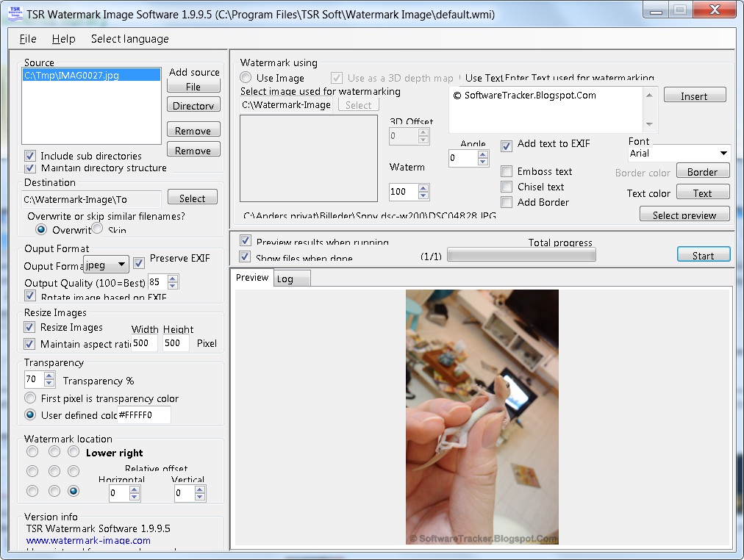Toggle Include sub directories checkbox

pos(30,156)
